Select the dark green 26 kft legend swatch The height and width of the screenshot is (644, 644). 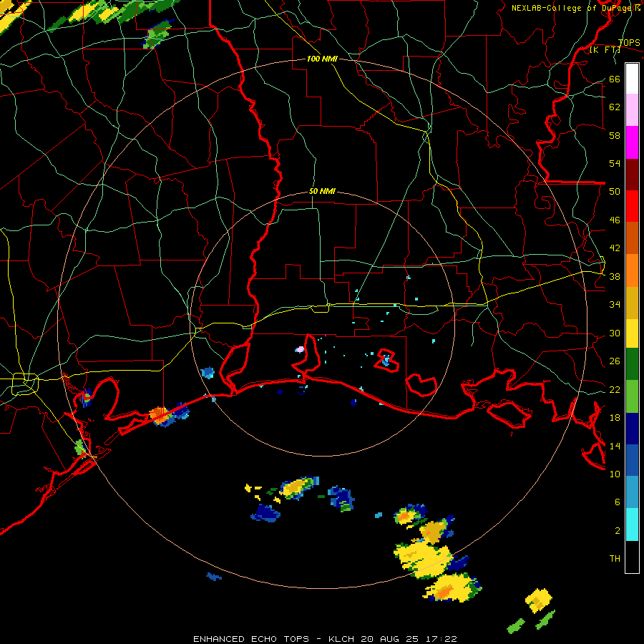pos(632,364)
